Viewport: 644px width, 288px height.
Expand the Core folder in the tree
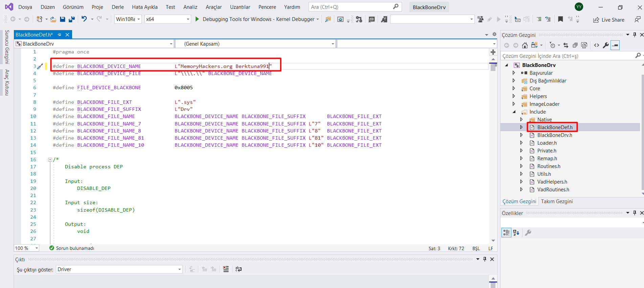coord(514,89)
